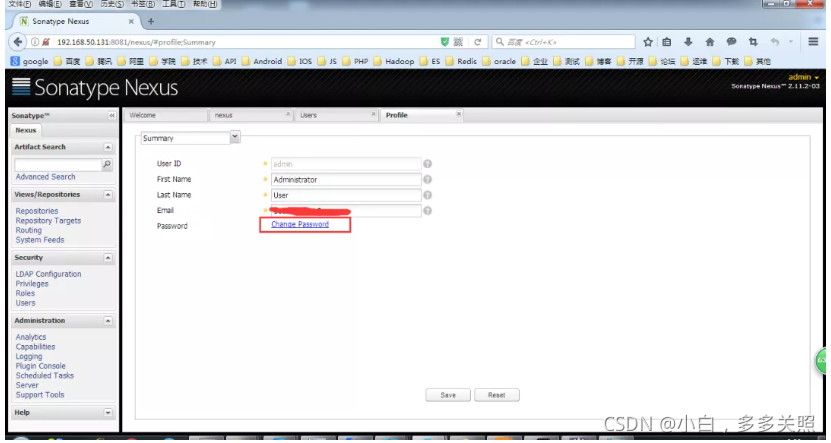Click the Reset button
Screen dimensions: 831x443
[497, 395]
